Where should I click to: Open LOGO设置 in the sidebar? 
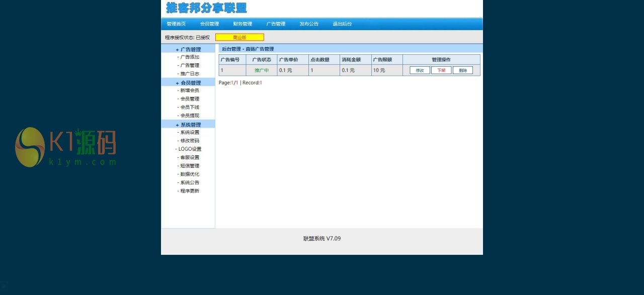(x=189, y=149)
